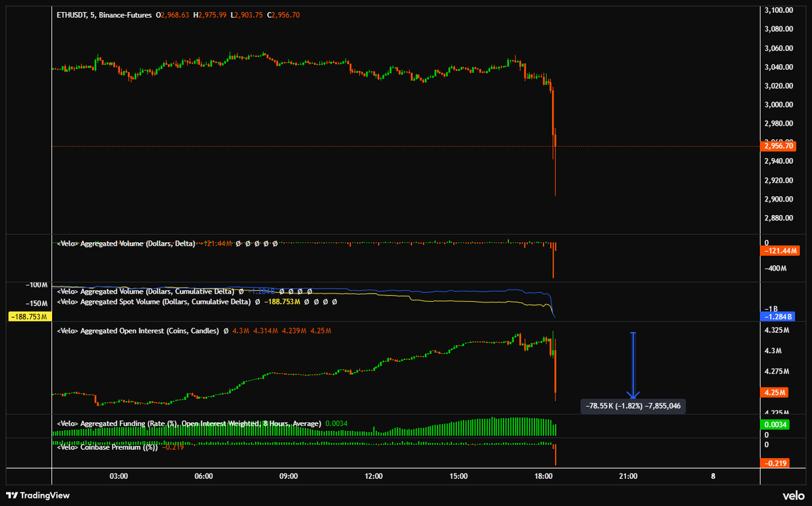The image size is (812, 506).
Task: Click the measurement label -78.55K (-1.82%)
Action: (632, 406)
